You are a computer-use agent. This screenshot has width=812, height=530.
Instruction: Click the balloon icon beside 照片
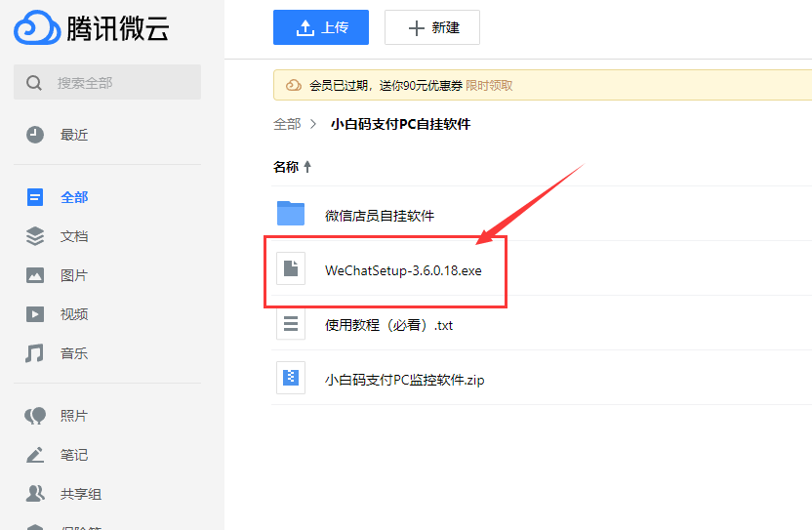tap(35, 416)
